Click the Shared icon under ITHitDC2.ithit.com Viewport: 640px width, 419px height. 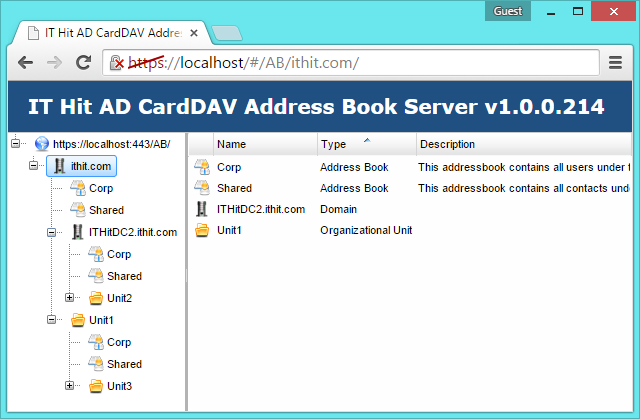coord(96,276)
